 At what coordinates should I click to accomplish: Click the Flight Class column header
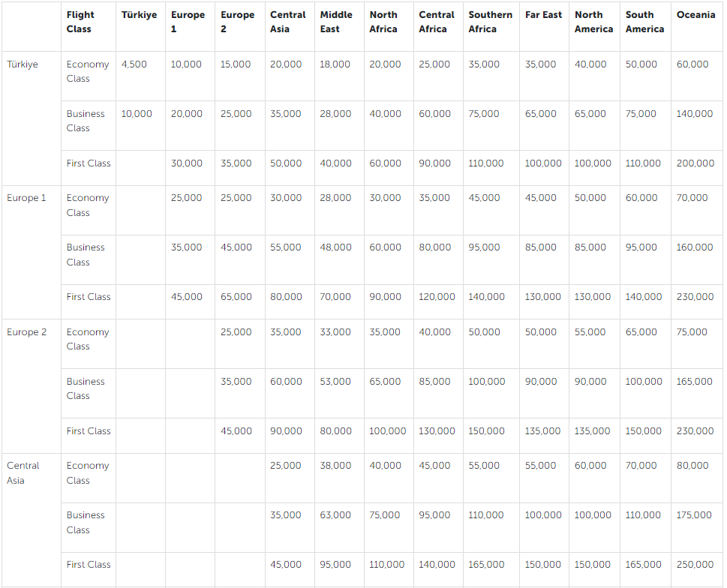(80, 22)
